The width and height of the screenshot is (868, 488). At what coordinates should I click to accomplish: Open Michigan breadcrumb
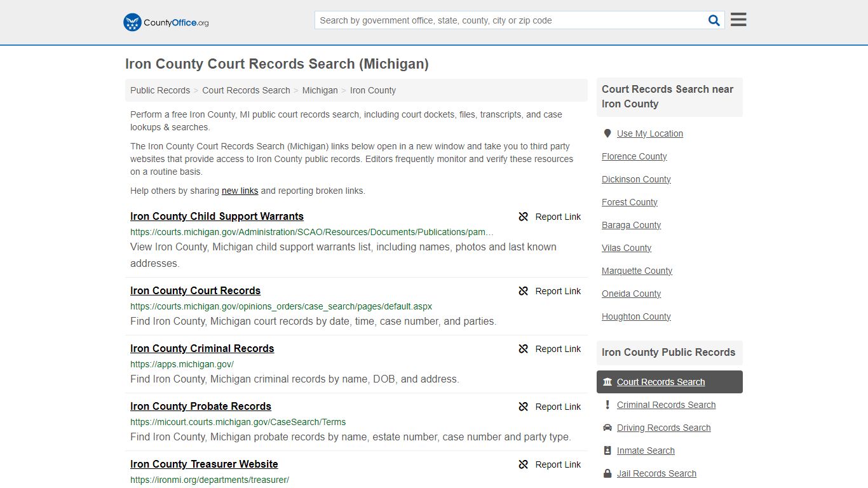tap(320, 90)
